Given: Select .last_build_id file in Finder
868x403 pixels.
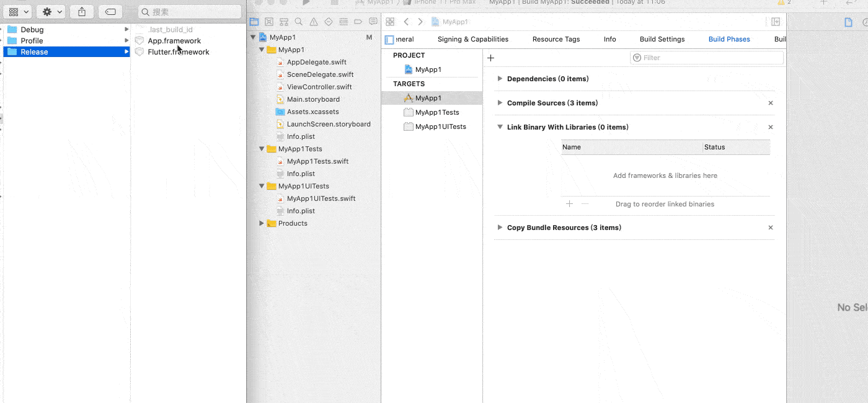Looking at the screenshot, I should pos(170,29).
